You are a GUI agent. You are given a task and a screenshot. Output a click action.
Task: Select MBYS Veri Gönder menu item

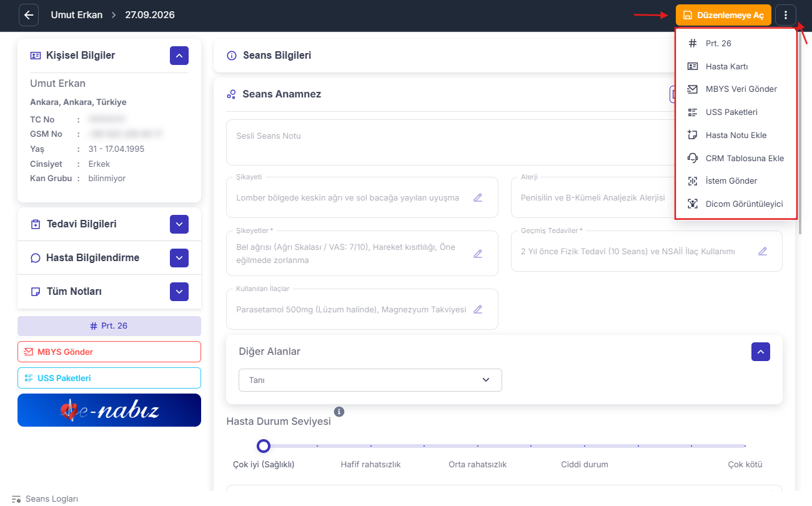pos(736,89)
